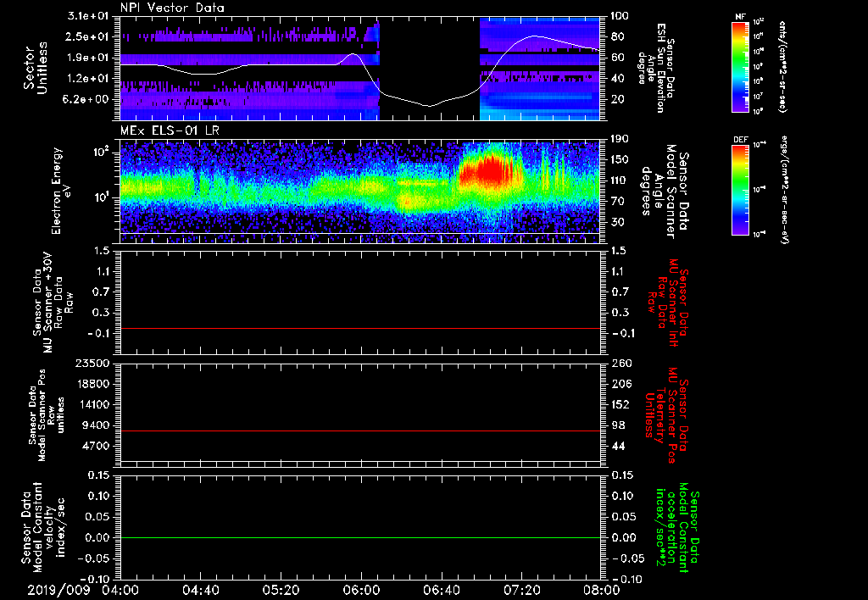The image size is (868, 600).
Task: Click the DEF rainbow color bar
Action: pos(740,190)
